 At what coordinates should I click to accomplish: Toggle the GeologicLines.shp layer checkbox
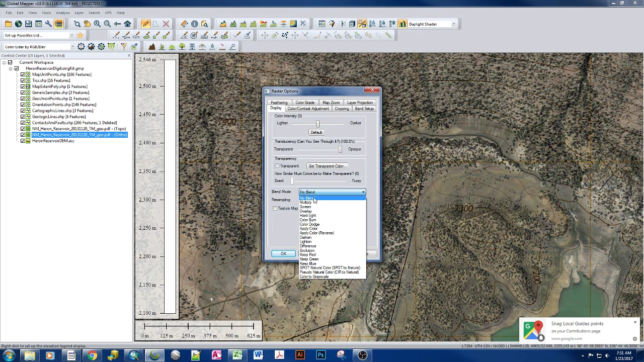point(23,117)
